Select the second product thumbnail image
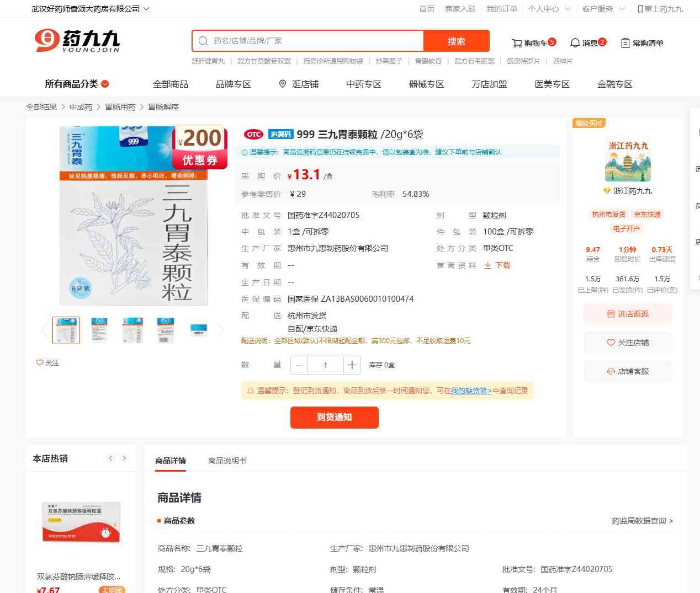The width and height of the screenshot is (700, 593). pos(99,330)
